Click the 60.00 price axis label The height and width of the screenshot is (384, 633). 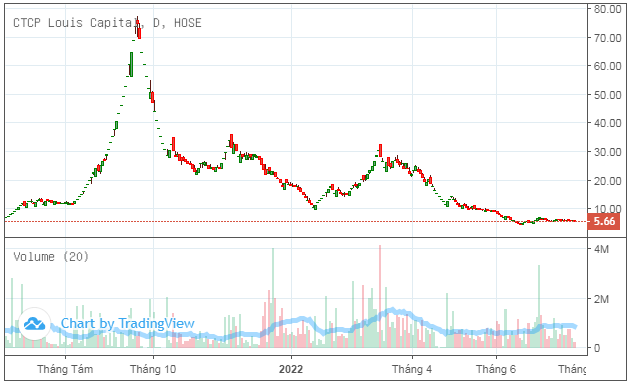[x=607, y=66]
